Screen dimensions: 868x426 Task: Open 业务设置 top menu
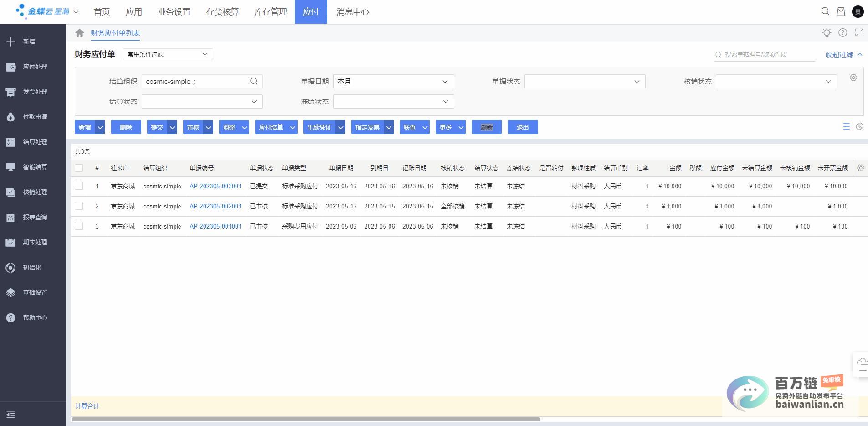pos(174,12)
